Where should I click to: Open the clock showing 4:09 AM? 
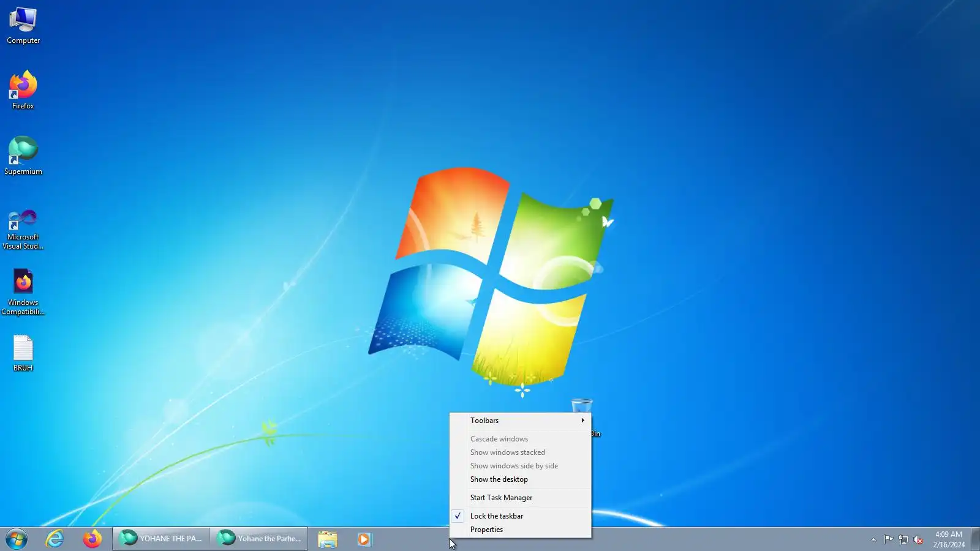(949, 539)
